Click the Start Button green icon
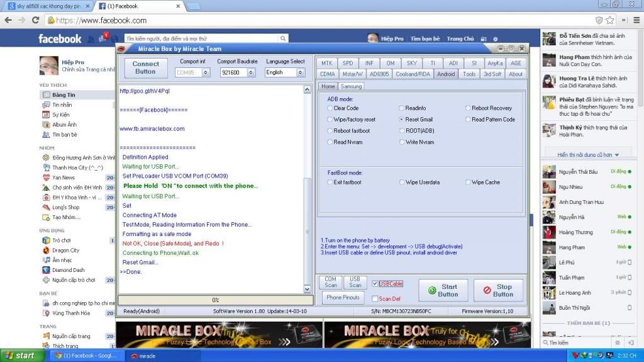The image size is (644, 362). [x=432, y=290]
